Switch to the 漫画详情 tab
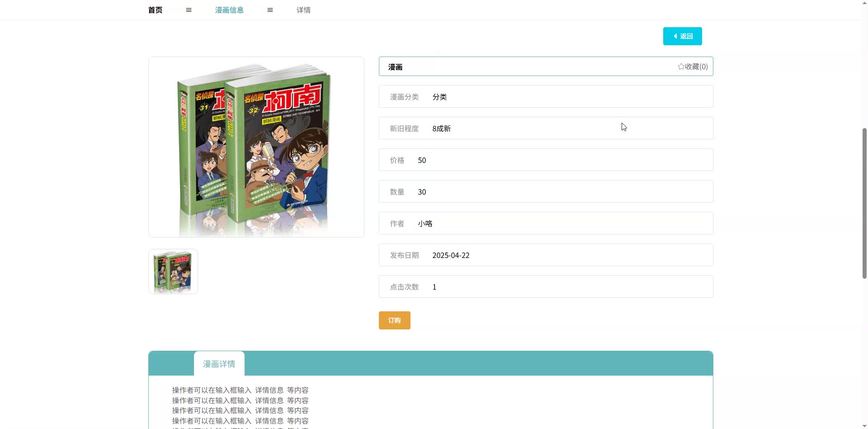 pyautogui.click(x=219, y=364)
